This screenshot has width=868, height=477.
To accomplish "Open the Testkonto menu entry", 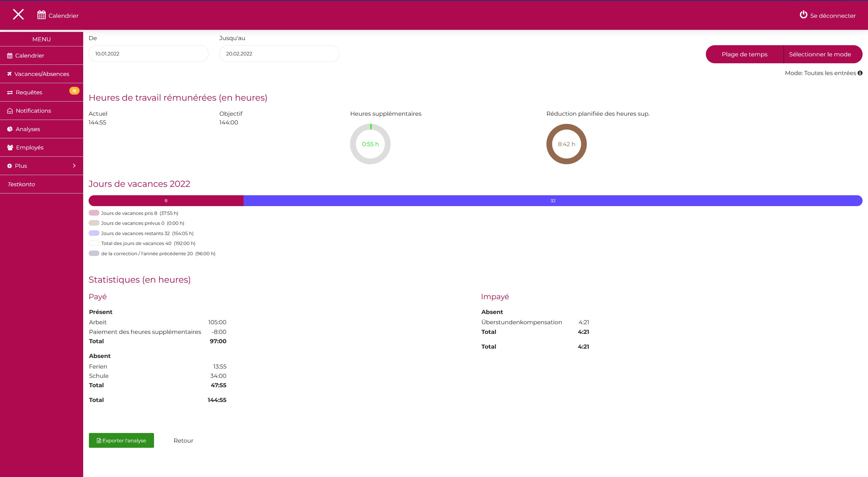I will pos(21,184).
